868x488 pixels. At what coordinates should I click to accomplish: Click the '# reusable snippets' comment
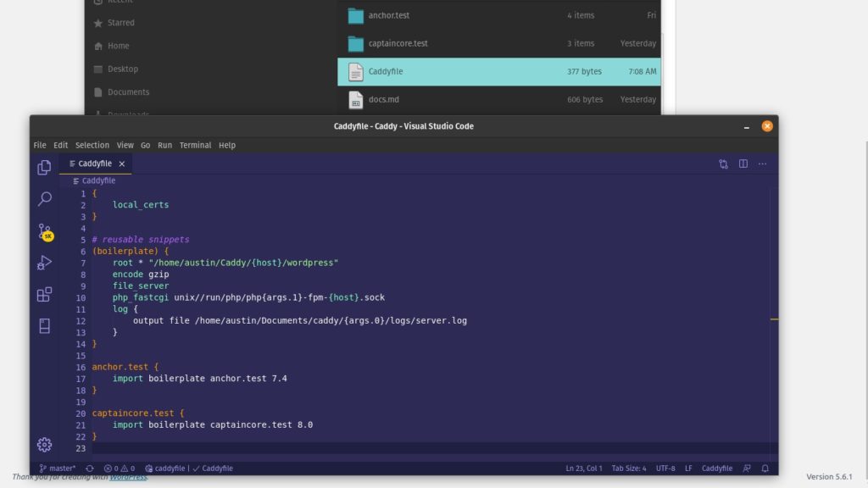(x=141, y=240)
